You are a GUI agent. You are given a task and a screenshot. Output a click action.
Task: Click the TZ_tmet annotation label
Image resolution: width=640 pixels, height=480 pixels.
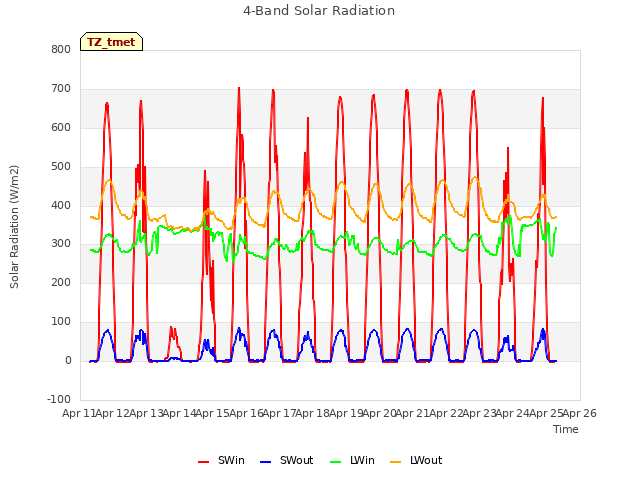point(111,42)
